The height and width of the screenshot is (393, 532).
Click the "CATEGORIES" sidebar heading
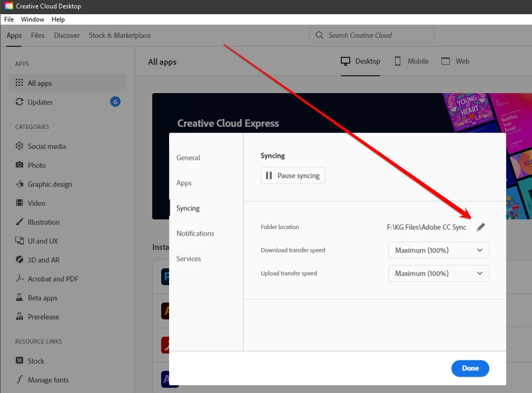(x=32, y=127)
